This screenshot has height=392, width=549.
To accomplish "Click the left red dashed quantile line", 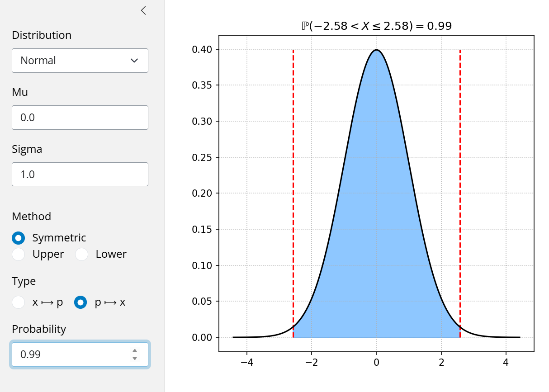I will (293, 181).
